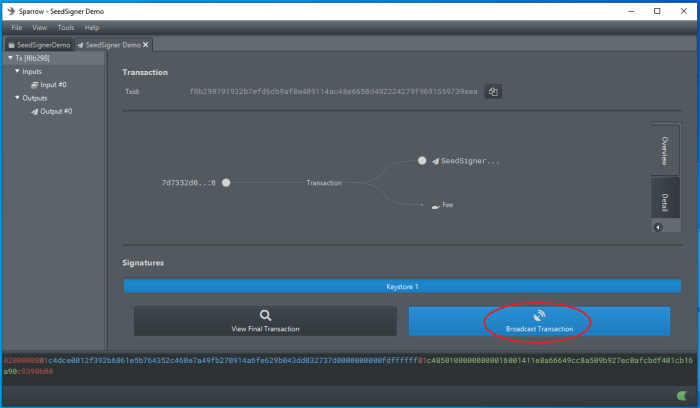Collapse the Inputs tree section
The image size is (700, 408).
pyautogui.click(x=17, y=72)
